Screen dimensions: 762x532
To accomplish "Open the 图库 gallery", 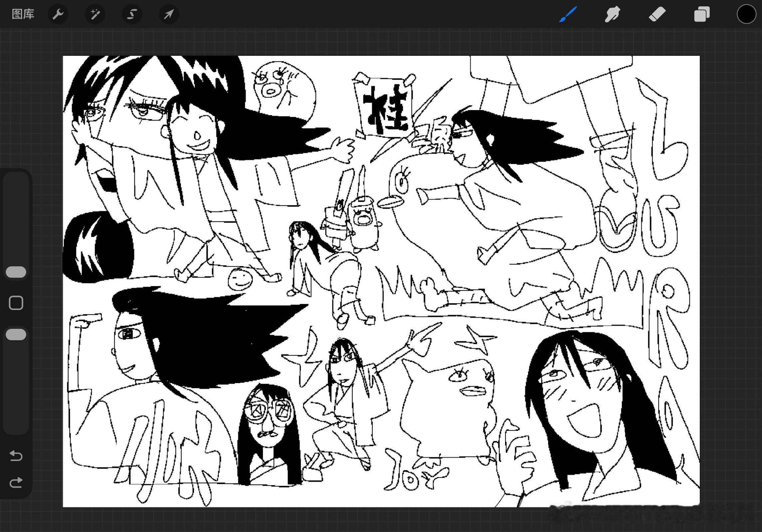I will [23, 14].
